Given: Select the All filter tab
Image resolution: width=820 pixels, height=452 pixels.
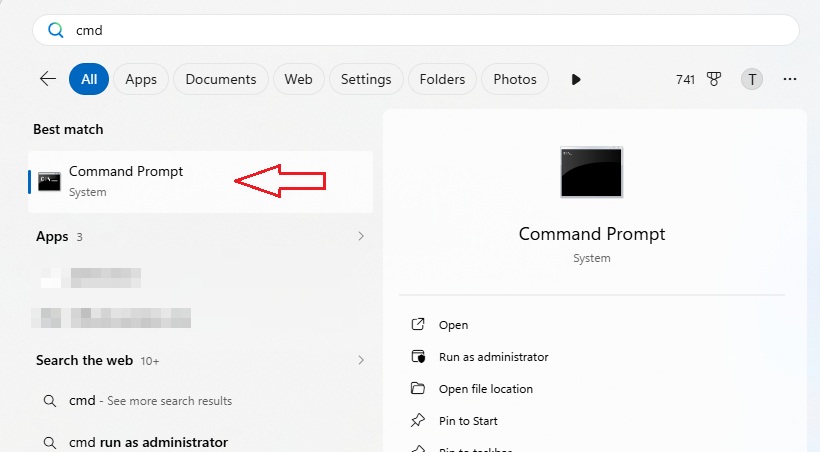Looking at the screenshot, I should coord(89,79).
